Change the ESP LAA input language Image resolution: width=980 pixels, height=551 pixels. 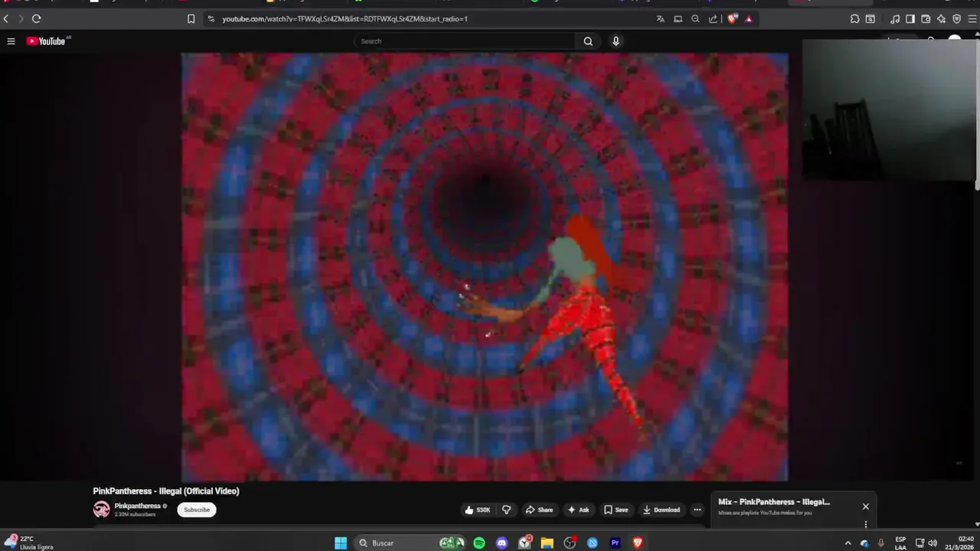click(x=900, y=543)
